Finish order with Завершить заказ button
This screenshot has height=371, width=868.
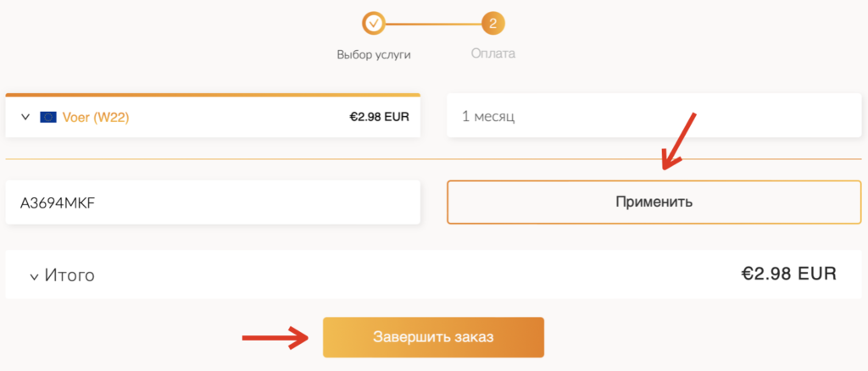tap(433, 337)
